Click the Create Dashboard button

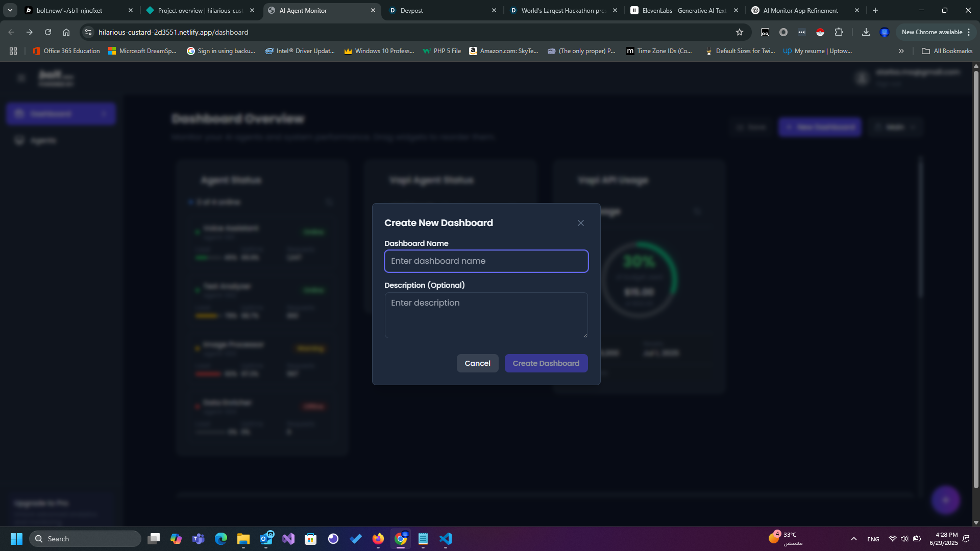coord(546,363)
